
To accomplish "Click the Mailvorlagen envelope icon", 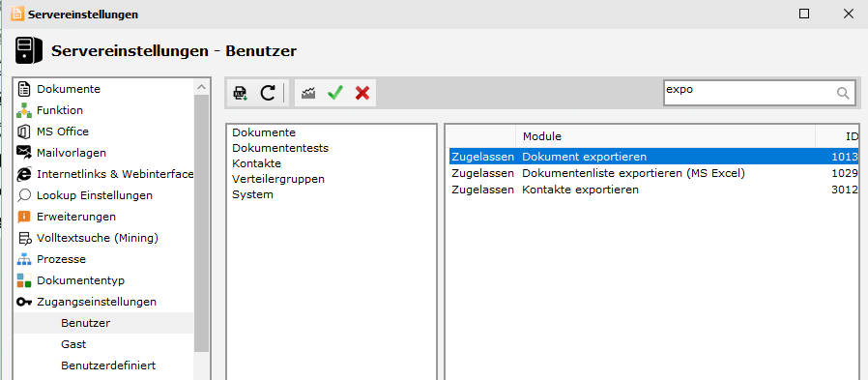I will [x=24, y=153].
